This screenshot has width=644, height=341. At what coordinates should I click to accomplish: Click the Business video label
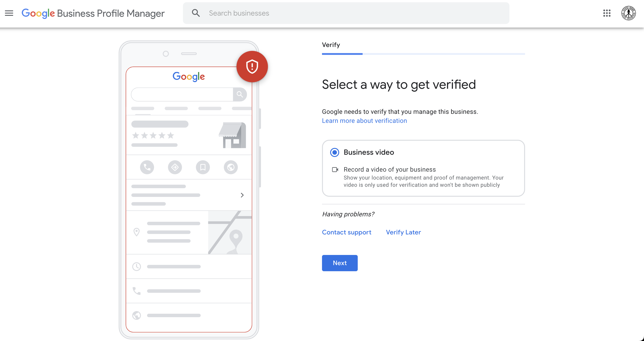click(369, 152)
